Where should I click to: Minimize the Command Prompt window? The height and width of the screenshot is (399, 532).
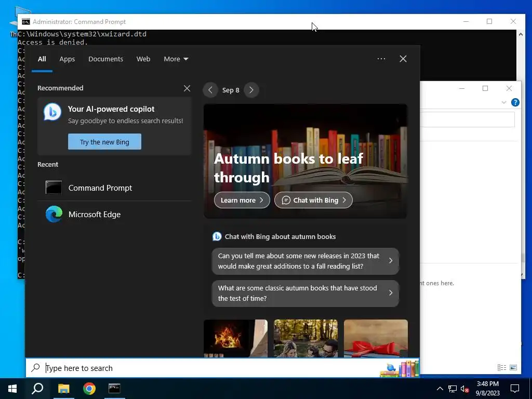tap(466, 21)
